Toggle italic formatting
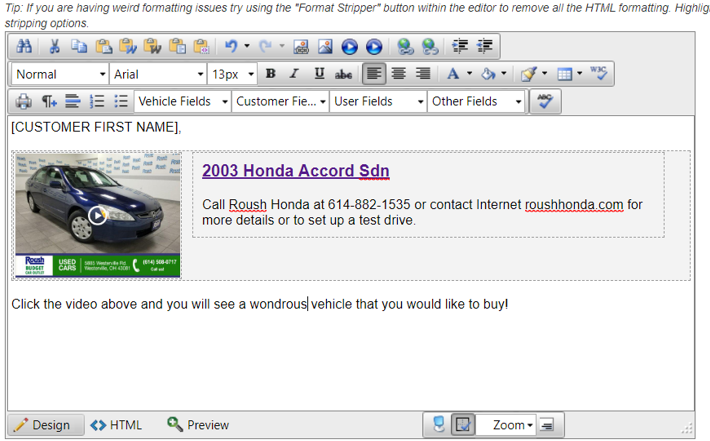This screenshot has height=441, width=710. [294, 74]
